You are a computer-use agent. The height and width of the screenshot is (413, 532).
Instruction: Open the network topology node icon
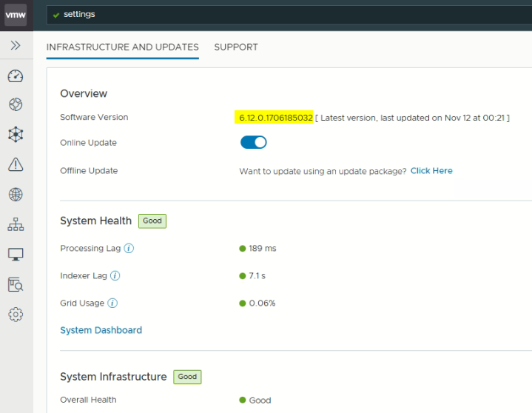pos(16,134)
